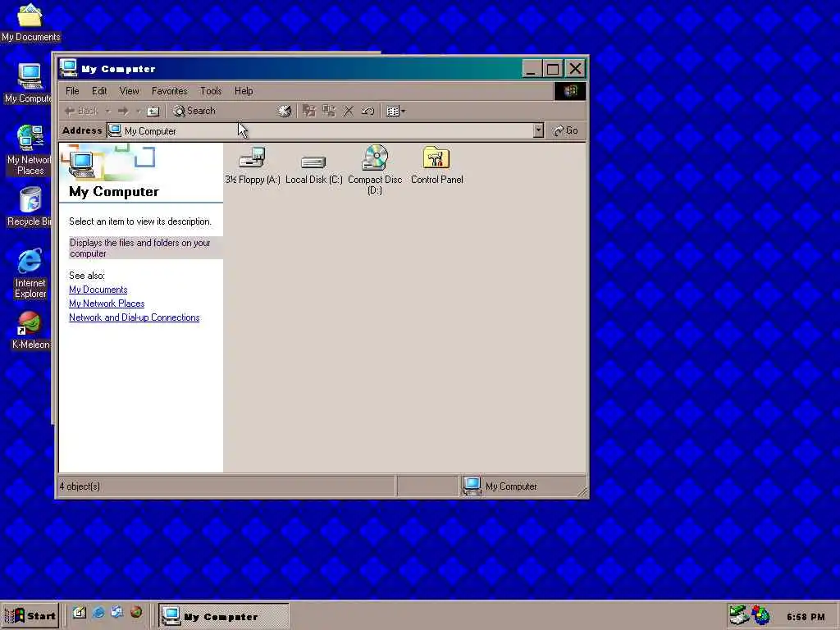Click the resize grip of My Computer window
Image resolution: width=840 pixels, height=630 pixels.
click(582, 491)
